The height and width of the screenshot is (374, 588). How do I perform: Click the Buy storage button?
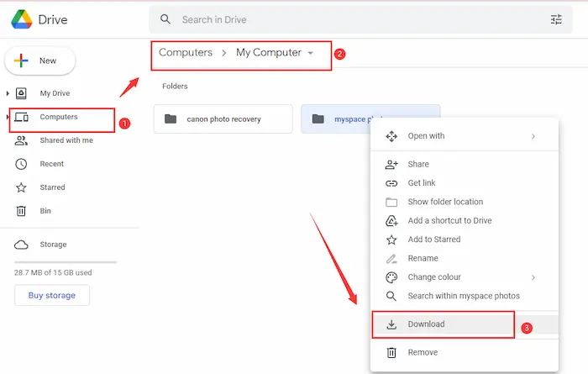pos(52,295)
